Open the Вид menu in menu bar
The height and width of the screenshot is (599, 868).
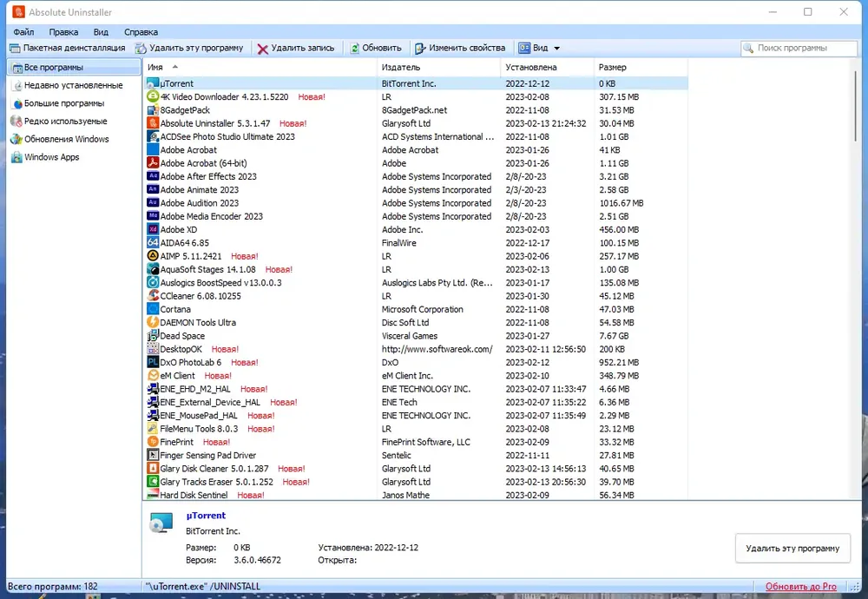(x=101, y=32)
